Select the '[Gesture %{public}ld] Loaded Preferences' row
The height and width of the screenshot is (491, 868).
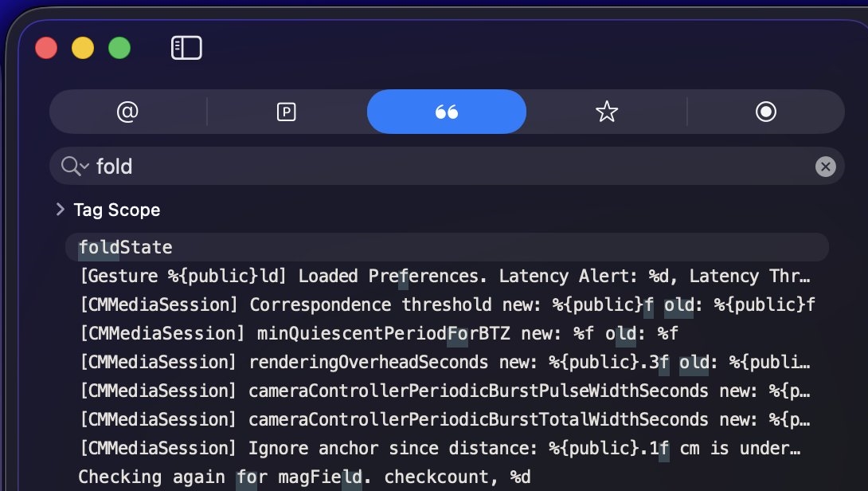point(447,276)
